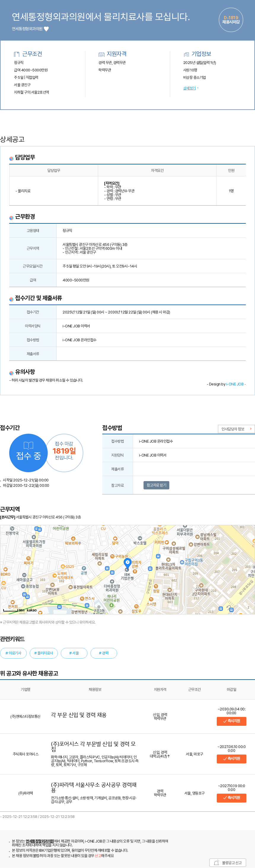Click the 채용정보 column header
Screen dimensions: 255x868
[95, 689]
